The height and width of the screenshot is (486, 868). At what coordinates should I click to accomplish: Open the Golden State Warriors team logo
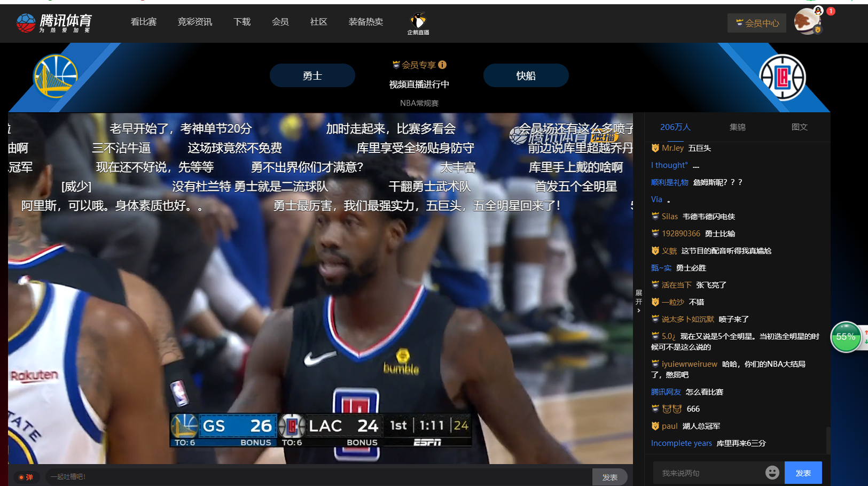pos(56,76)
